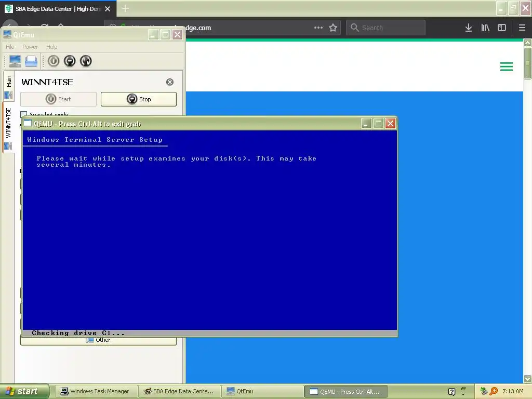
Task: Click the help question mark icon in taskbar
Action: [451, 392]
